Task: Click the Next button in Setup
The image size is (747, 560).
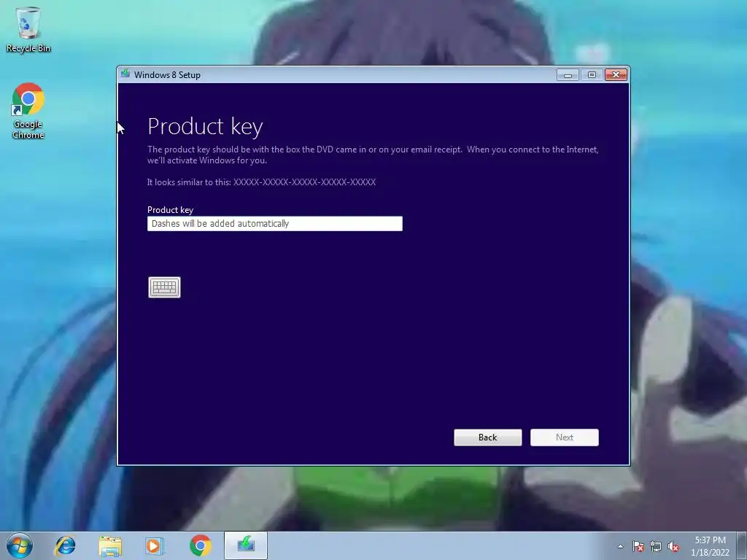Action: (565, 437)
